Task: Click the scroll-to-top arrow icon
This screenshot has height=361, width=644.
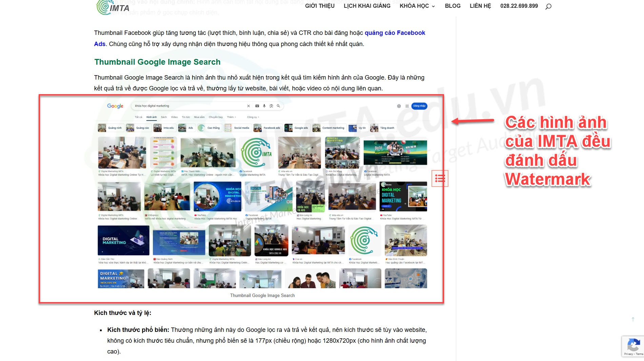Action: (633, 319)
